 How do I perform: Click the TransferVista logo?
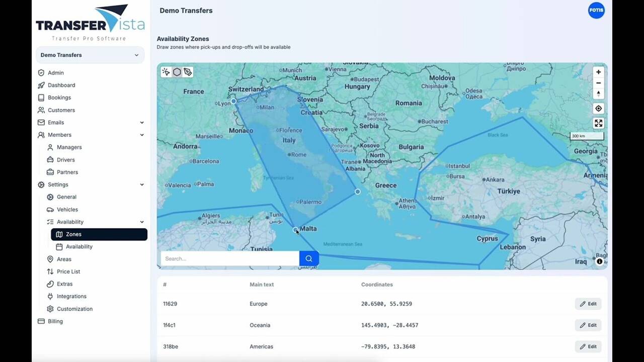(90, 23)
